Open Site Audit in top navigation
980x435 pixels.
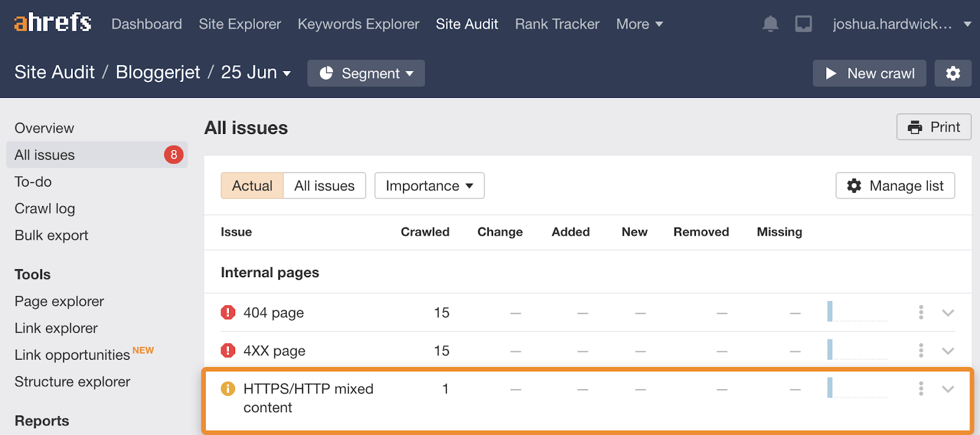[467, 24]
